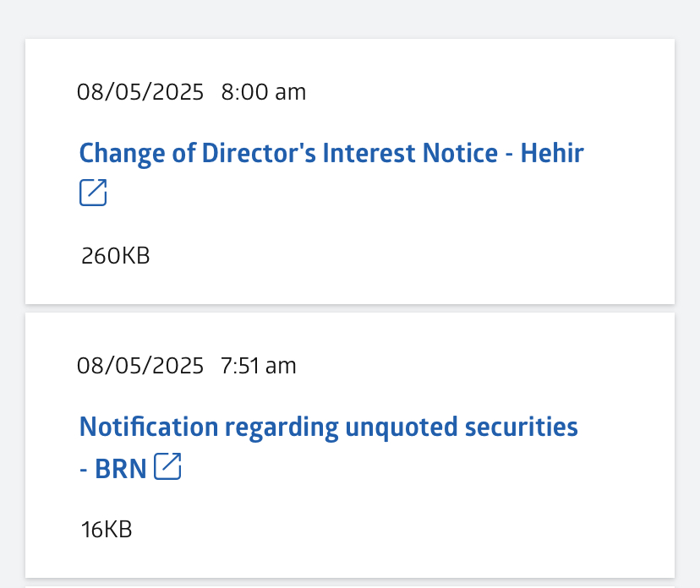Select the 8:00 am timestamp
This screenshot has width=700, height=588.
(264, 92)
